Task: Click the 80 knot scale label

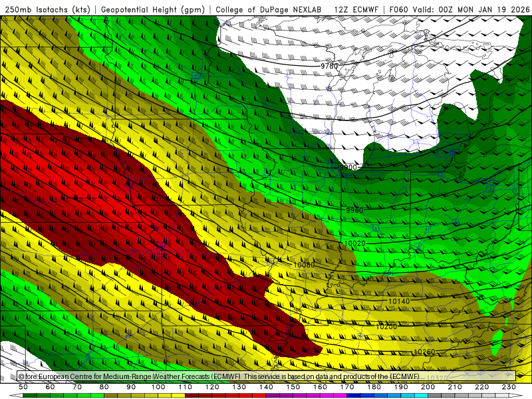Action: click(x=104, y=387)
